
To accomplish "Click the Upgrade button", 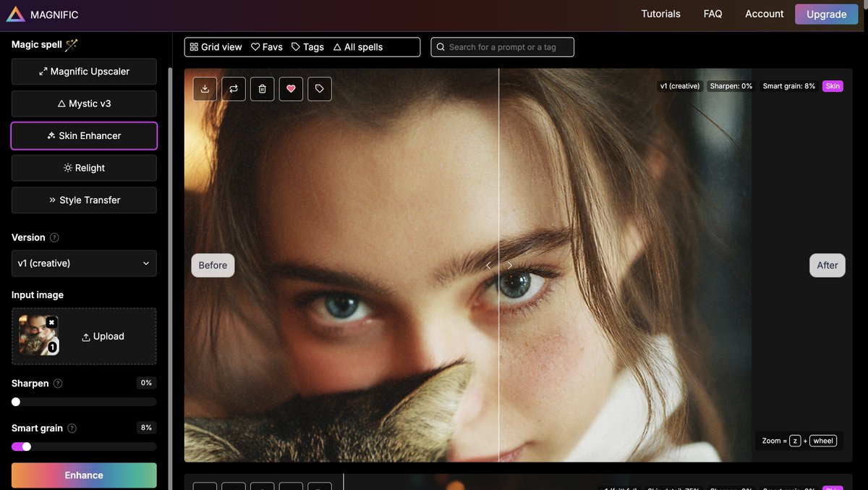I will 827,14.
